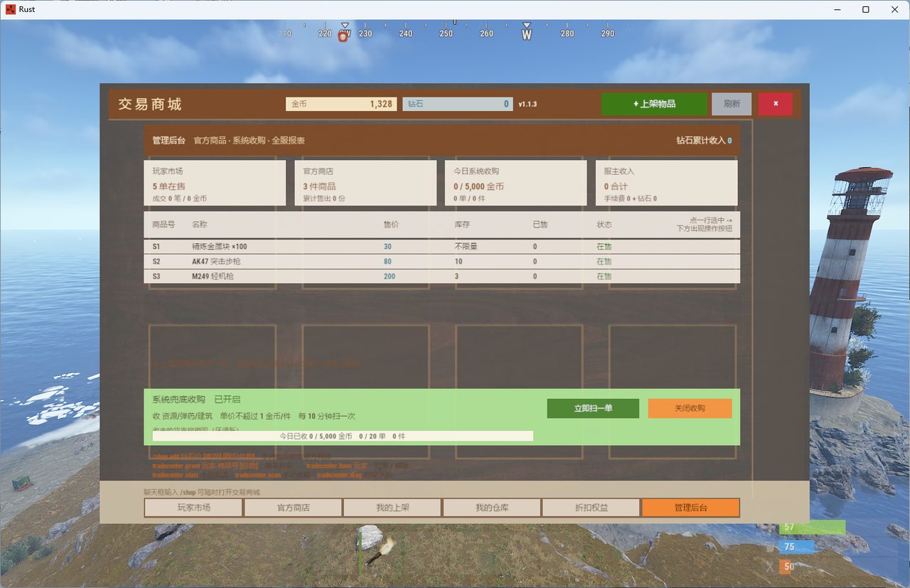Click the 状态 column header
This screenshot has height=588, width=910.
(x=604, y=225)
